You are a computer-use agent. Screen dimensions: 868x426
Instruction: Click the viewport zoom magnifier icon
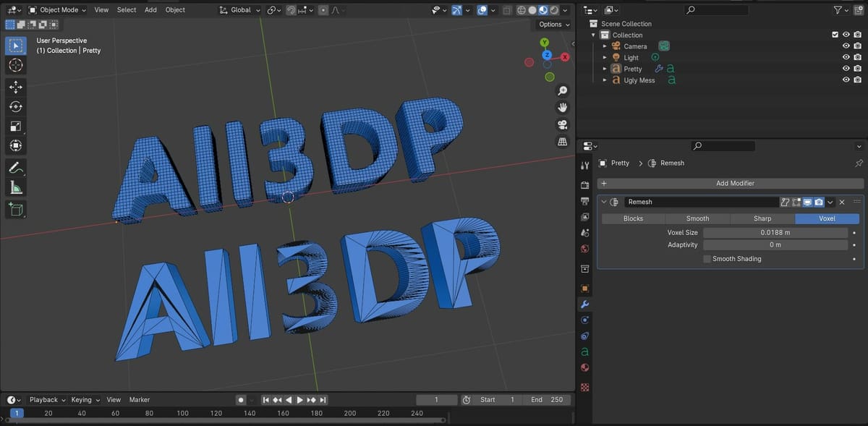click(563, 90)
